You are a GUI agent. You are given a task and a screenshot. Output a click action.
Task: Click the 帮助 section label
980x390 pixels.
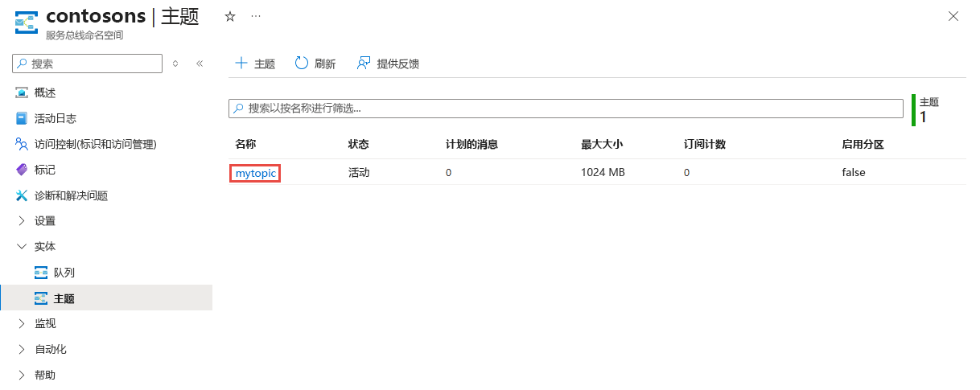tap(45, 376)
